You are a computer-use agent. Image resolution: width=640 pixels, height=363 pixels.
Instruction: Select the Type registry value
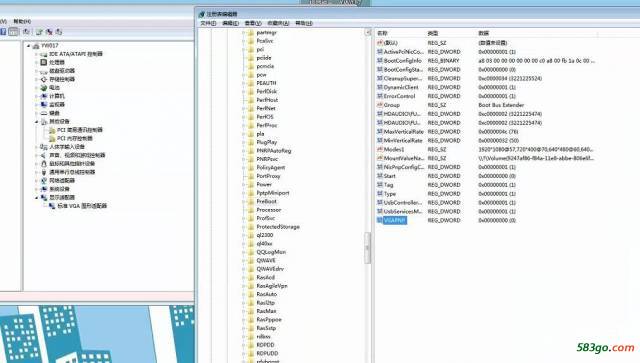[390, 194]
